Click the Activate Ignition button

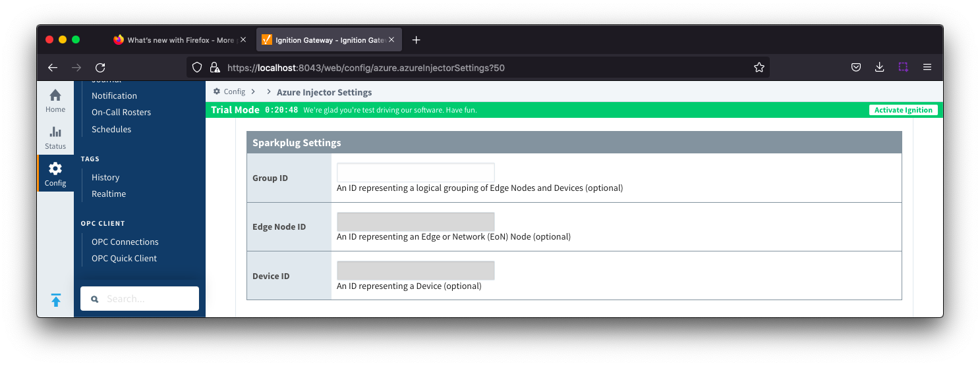903,110
